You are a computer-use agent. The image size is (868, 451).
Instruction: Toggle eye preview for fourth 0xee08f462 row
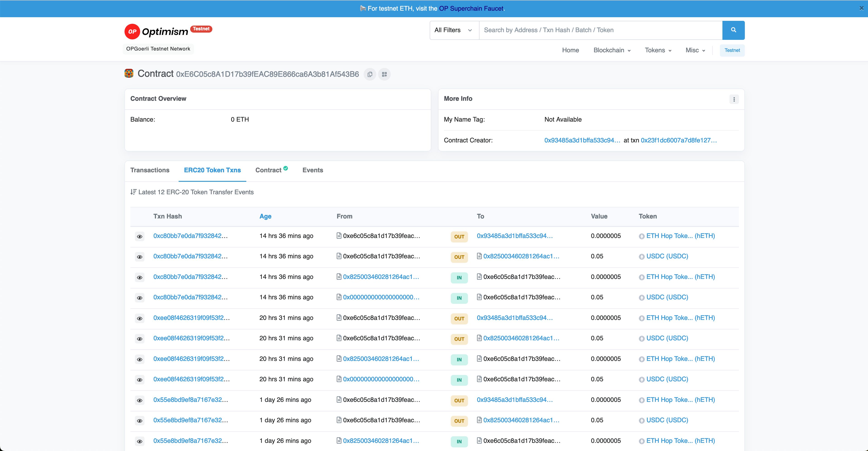click(x=139, y=380)
